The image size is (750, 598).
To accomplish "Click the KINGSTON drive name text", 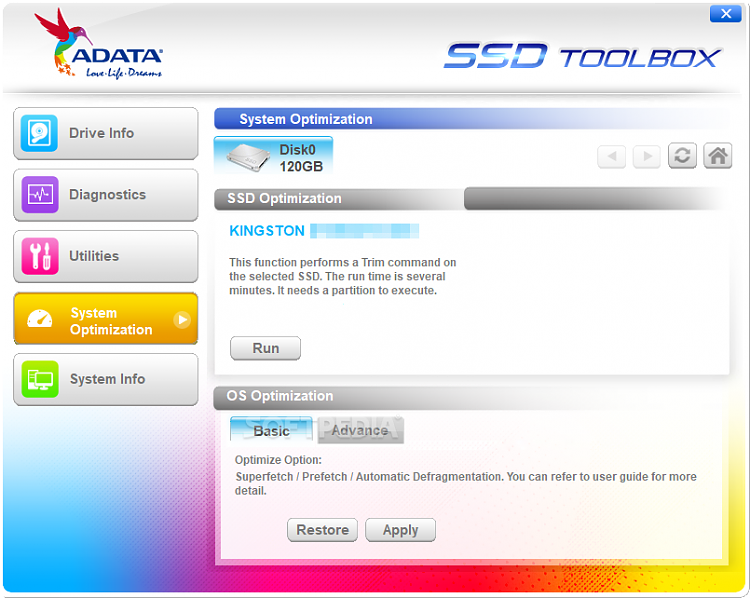I will coord(267,231).
